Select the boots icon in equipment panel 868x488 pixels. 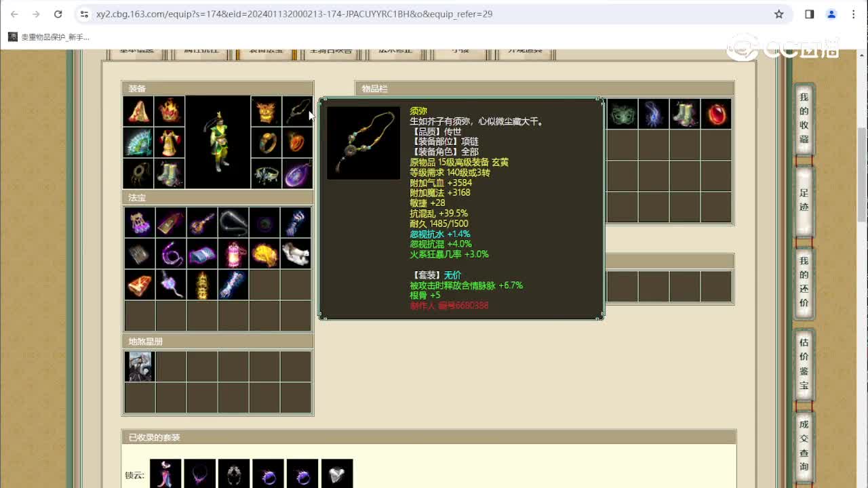point(170,174)
